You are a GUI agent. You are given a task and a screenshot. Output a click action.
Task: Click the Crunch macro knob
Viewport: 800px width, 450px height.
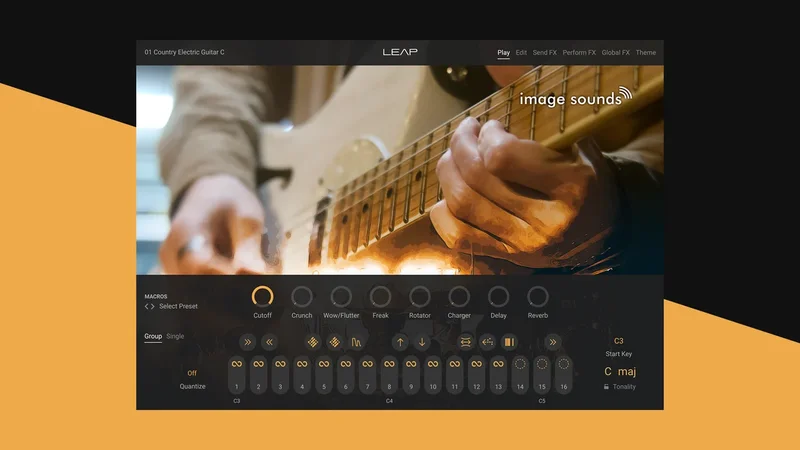[302, 296]
